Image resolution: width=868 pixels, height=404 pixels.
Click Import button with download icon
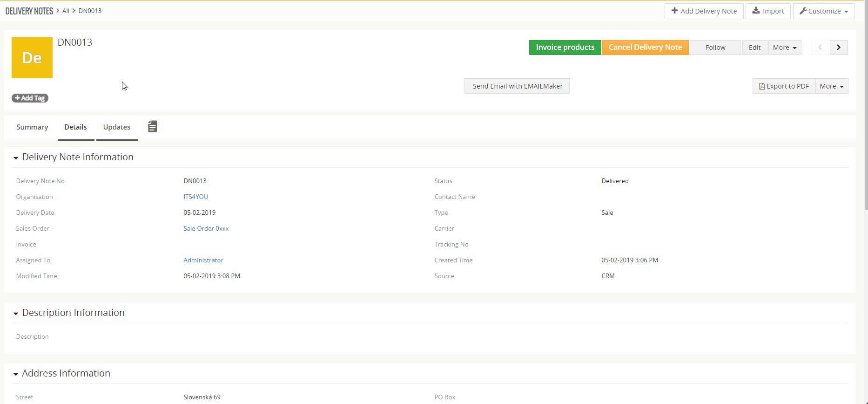[768, 11]
